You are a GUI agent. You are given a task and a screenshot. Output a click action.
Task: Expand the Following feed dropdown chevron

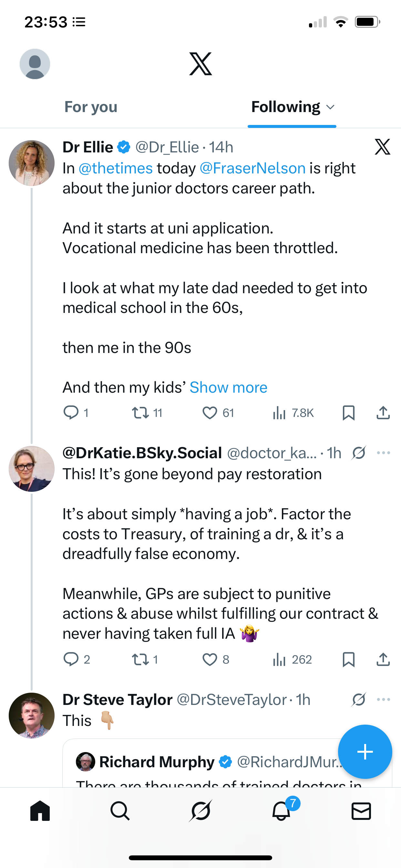tap(331, 107)
